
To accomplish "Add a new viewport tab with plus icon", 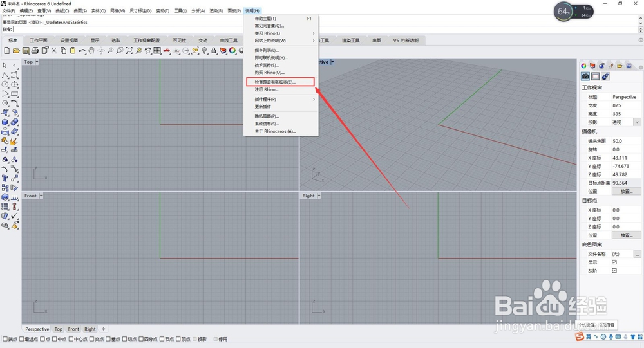I will coord(104,329).
